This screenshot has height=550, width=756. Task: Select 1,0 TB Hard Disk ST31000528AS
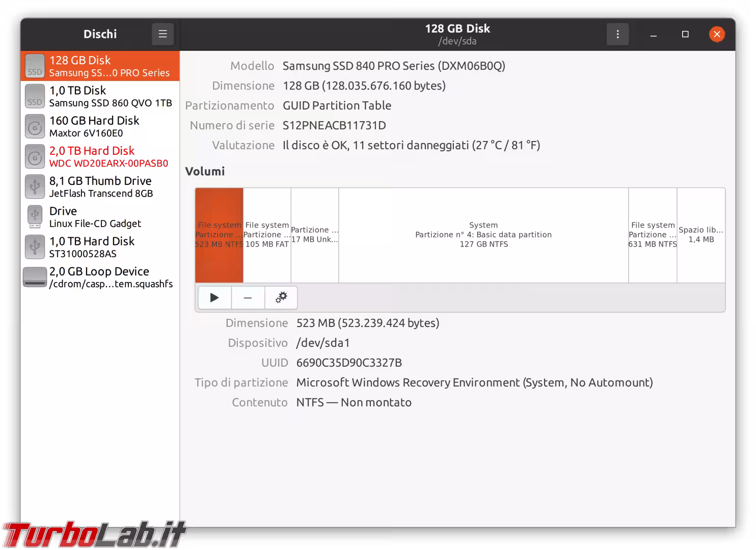click(100, 247)
